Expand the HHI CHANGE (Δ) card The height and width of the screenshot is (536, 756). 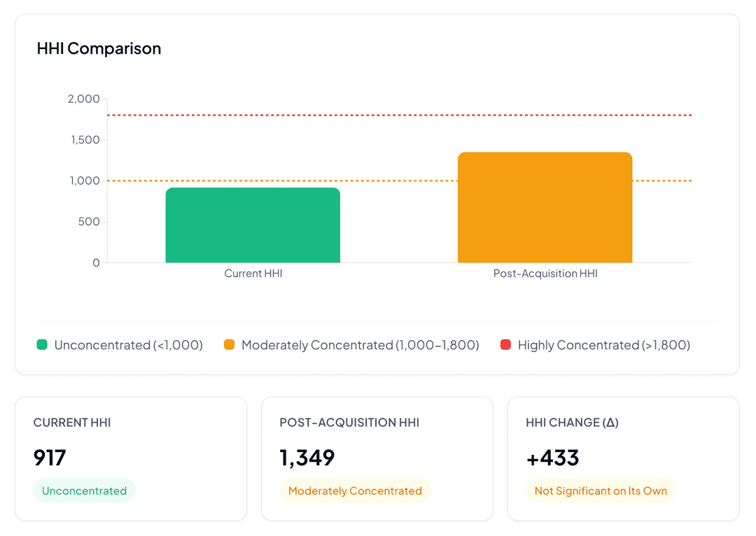[x=623, y=458]
